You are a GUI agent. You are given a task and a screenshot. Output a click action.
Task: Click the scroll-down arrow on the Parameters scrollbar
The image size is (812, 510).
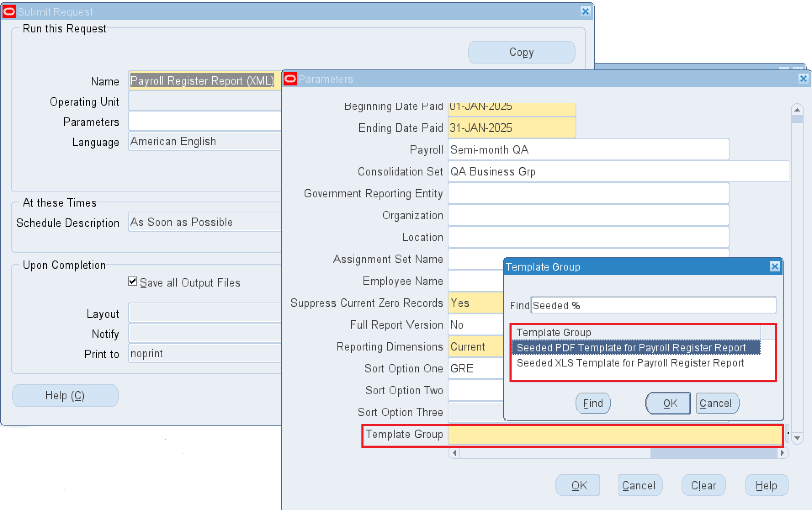797,438
